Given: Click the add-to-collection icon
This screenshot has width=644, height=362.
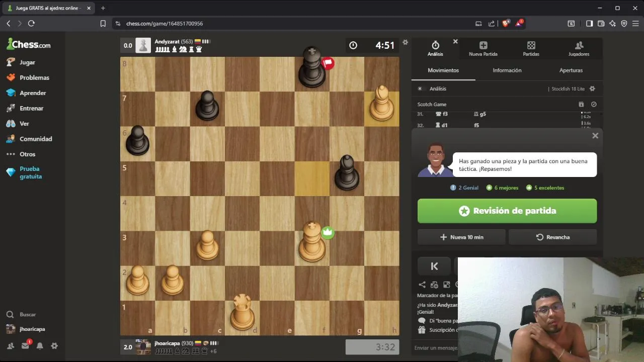Looking at the screenshot, I should (x=434, y=285).
